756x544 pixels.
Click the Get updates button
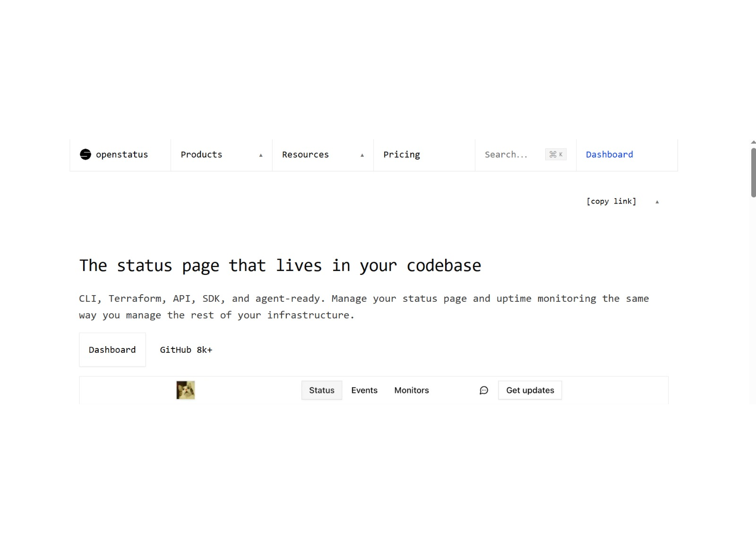coord(530,390)
